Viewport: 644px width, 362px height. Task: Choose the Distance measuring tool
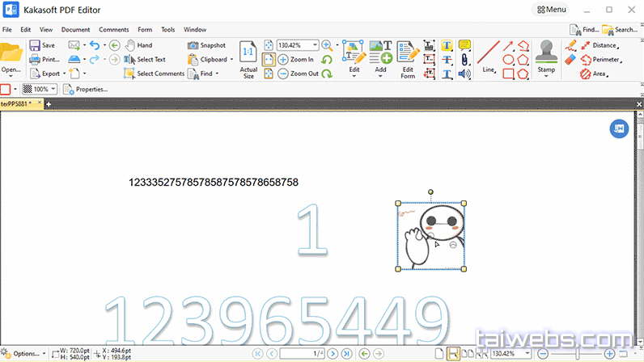(597, 45)
